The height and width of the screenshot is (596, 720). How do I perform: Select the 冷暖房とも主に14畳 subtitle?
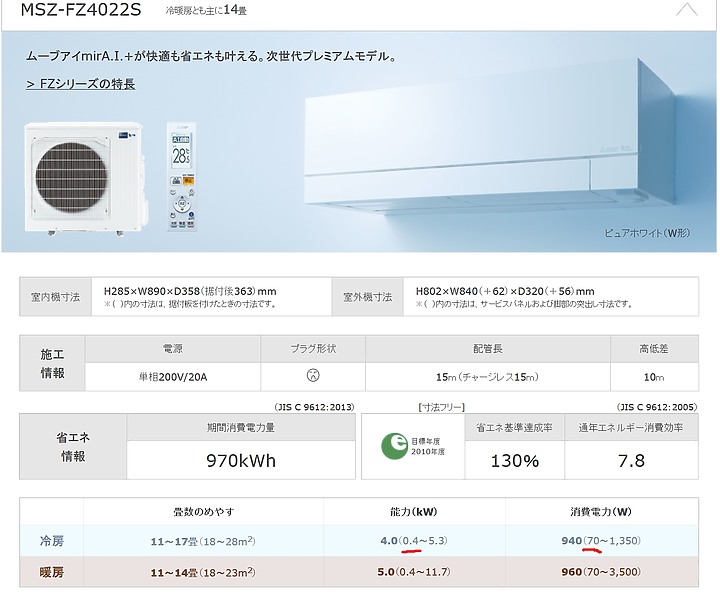click(x=206, y=10)
